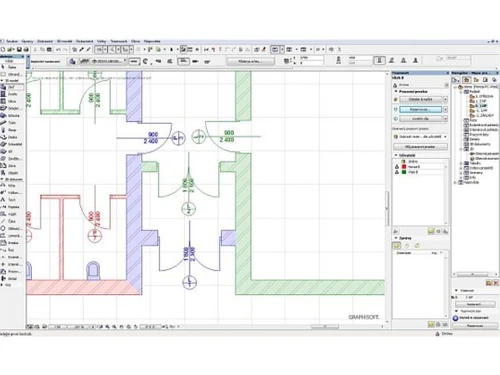500x375 pixels.
Task: Click the green user color swatch
Action: tap(404, 172)
